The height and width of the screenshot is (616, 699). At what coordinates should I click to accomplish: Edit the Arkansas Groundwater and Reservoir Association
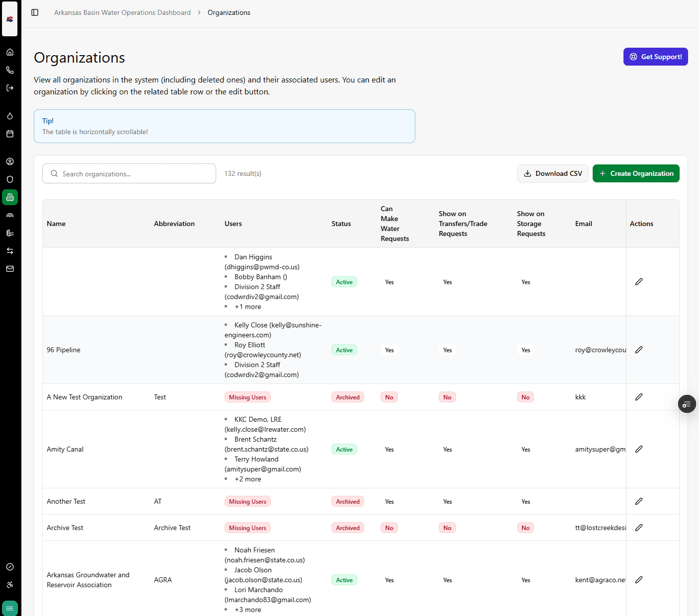[639, 580]
